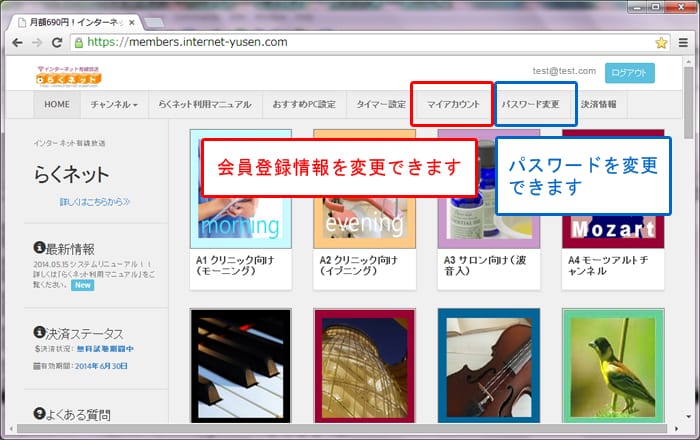Click the address bar URL field
Screen dimensions: 700x440
pos(370,42)
